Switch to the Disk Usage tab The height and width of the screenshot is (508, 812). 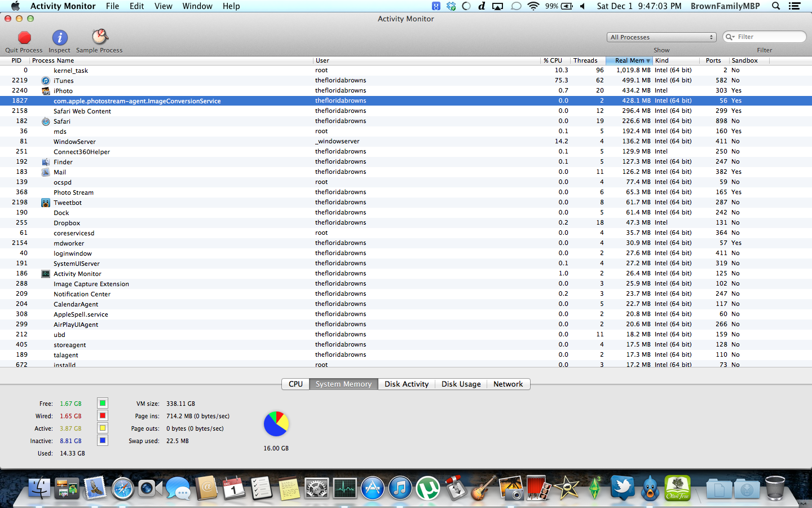461,384
